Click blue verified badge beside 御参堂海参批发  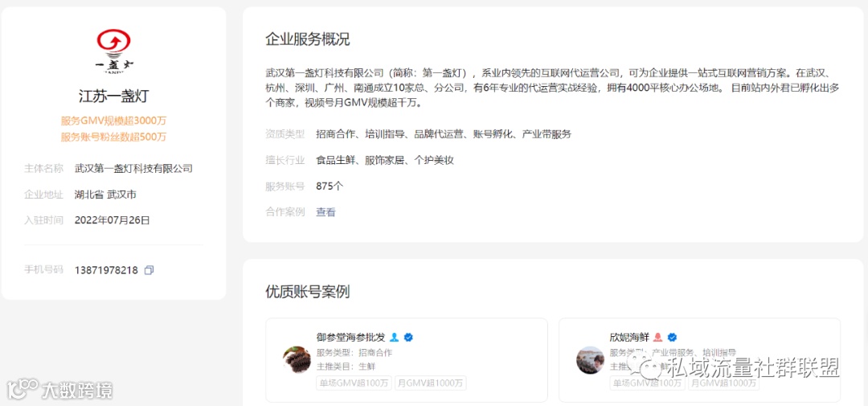point(408,337)
